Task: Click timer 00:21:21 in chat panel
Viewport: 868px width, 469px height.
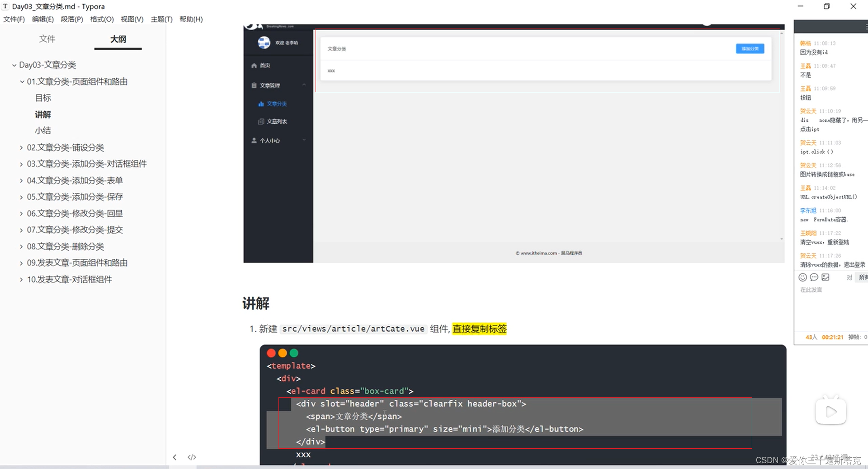Action: 833,337
